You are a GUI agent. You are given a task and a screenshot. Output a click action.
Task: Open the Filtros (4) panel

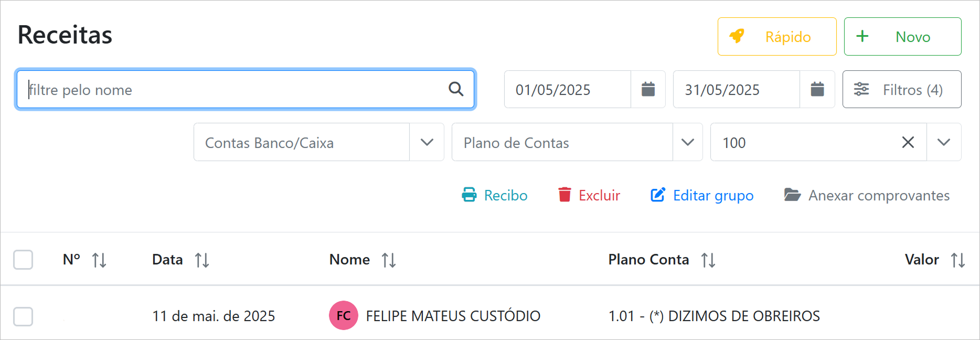click(x=902, y=90)
